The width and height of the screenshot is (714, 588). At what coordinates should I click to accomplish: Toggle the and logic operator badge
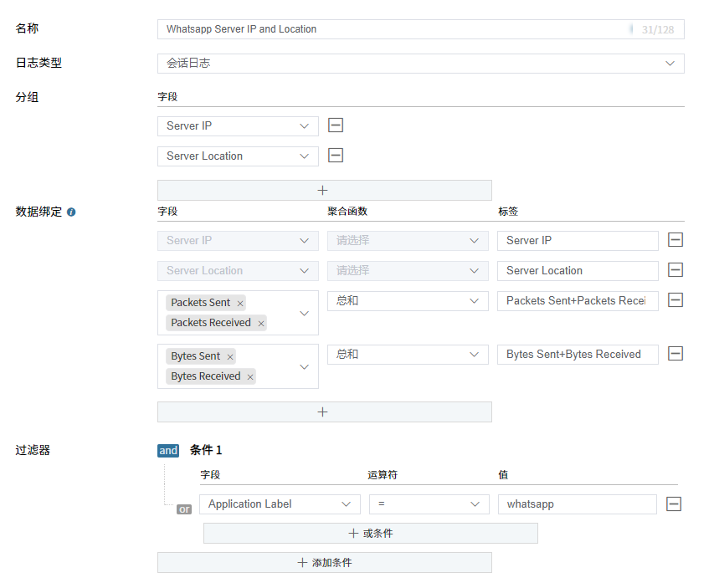(167, 450)
